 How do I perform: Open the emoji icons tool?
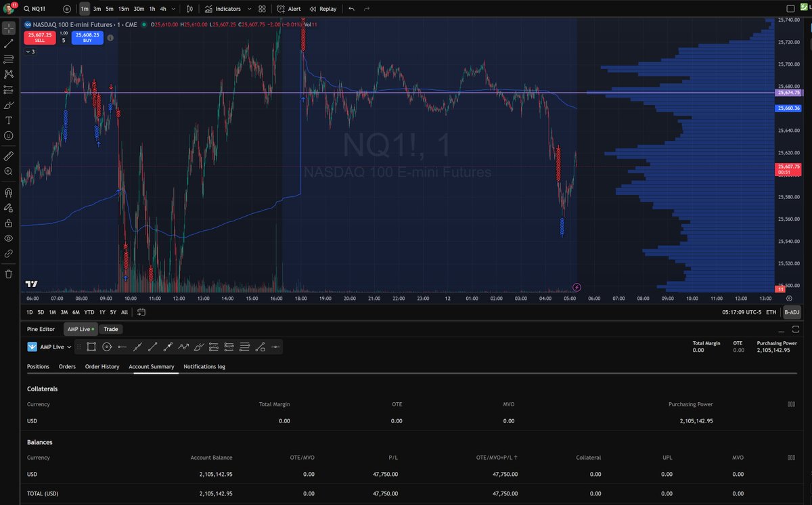(x=9, y=135)
